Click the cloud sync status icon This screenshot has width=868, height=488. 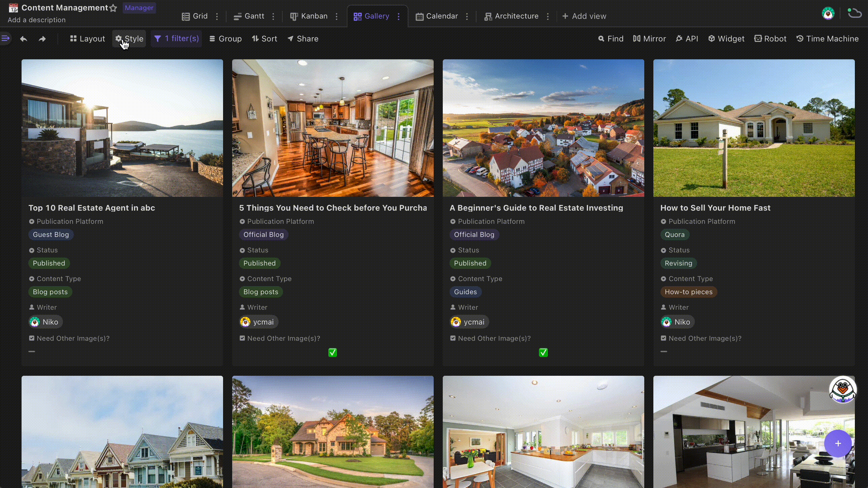[x=854, y=13]
